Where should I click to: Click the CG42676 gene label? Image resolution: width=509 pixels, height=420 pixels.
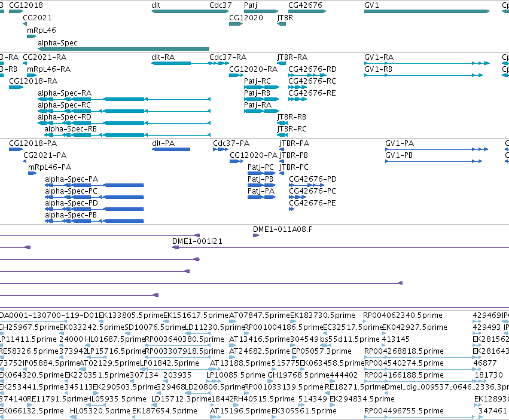305,5
